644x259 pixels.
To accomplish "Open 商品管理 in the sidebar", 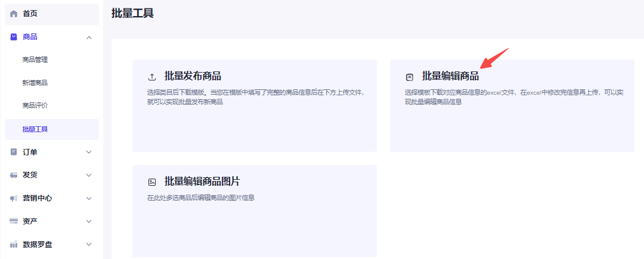I will click(x=35, y=60).
